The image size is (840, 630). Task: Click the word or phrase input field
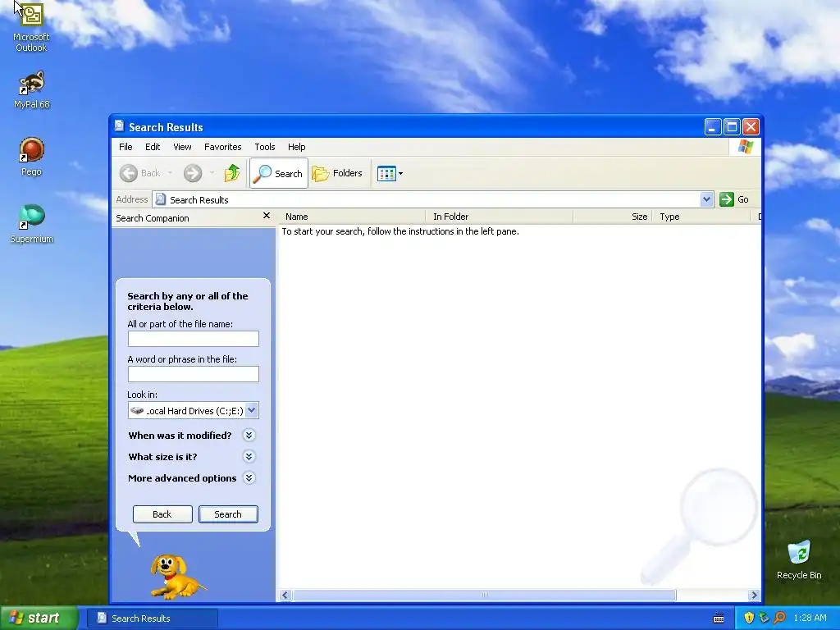coord(194,374)
